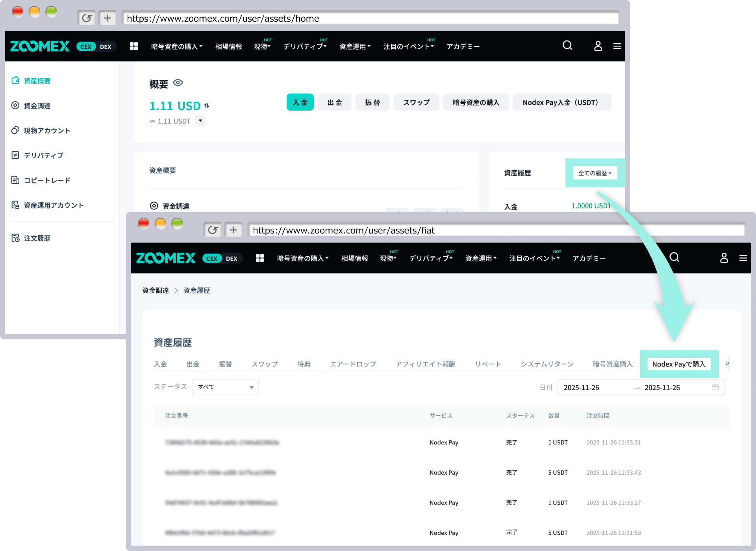Click the apps grid icon next to ZOOMEX logo

coord(134,46)
